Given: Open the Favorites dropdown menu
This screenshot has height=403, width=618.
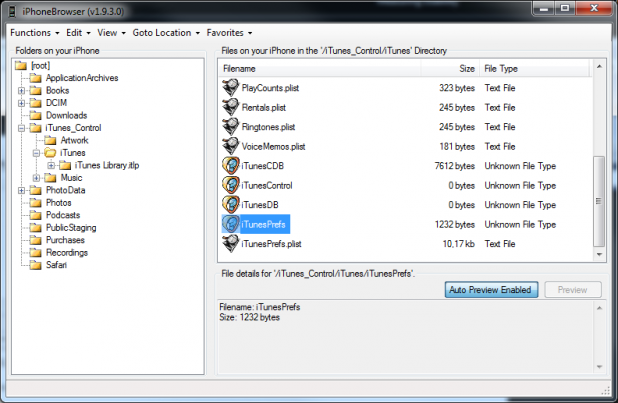Looking at the screenshot, I should click(229, 33).
